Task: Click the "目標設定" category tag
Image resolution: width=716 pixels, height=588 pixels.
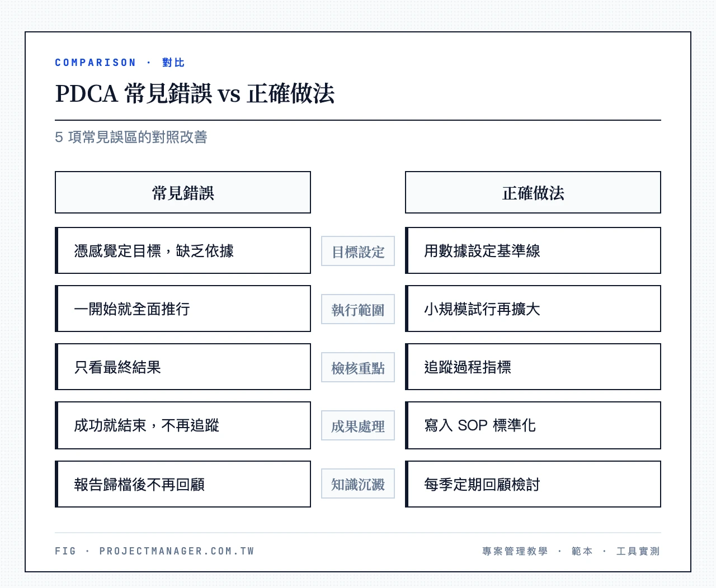Action: tap(358, 252)
